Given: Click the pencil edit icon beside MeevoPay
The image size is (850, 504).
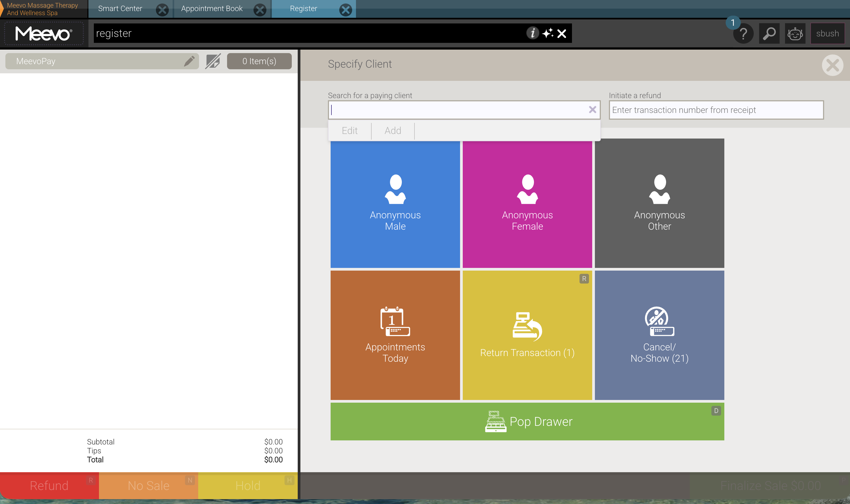Looking at the screenshot, I should [x=189, y=61].
